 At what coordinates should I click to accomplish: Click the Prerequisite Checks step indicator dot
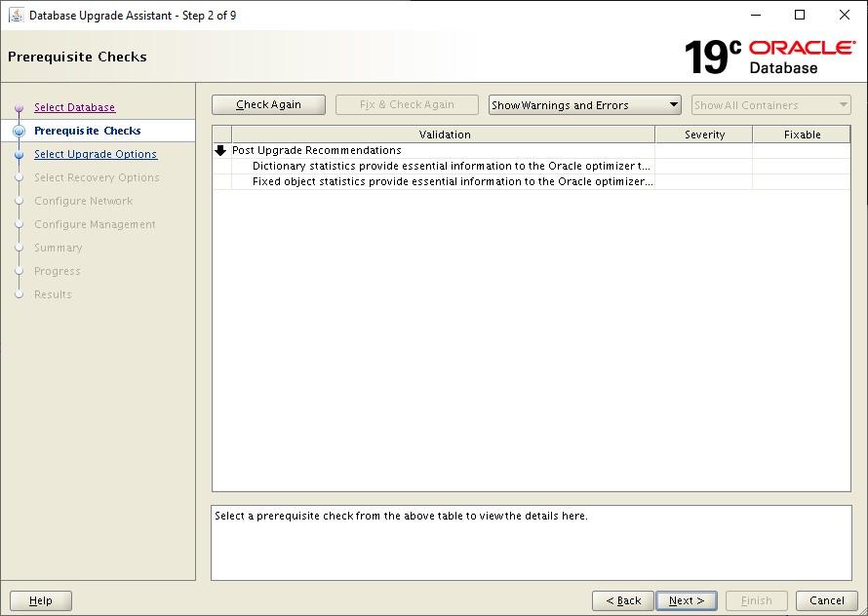[20, 131]
